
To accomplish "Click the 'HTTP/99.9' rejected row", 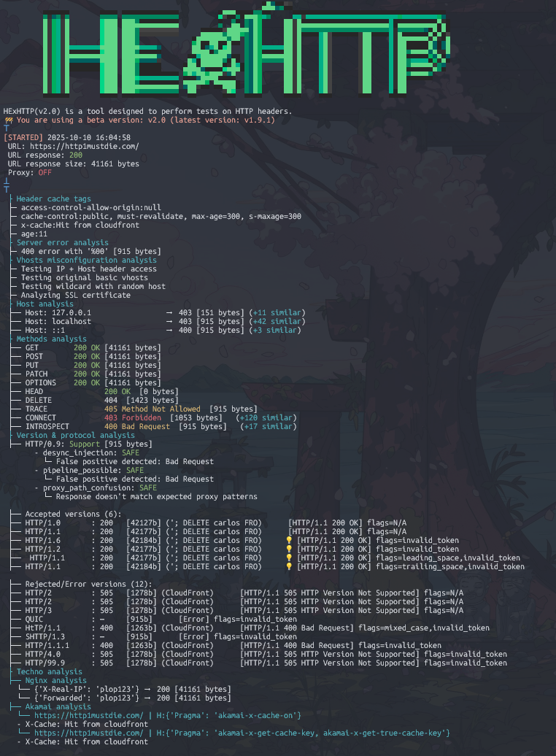I will tap(266, 663).
